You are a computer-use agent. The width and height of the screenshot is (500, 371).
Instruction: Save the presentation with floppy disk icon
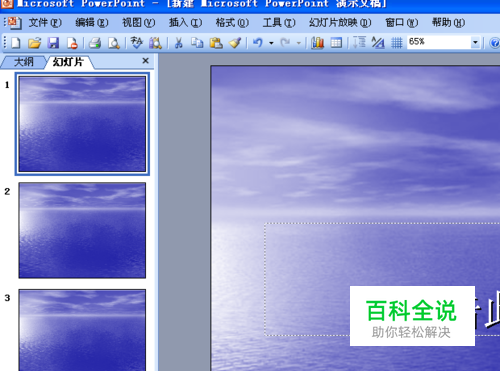(x=53, y=43)
